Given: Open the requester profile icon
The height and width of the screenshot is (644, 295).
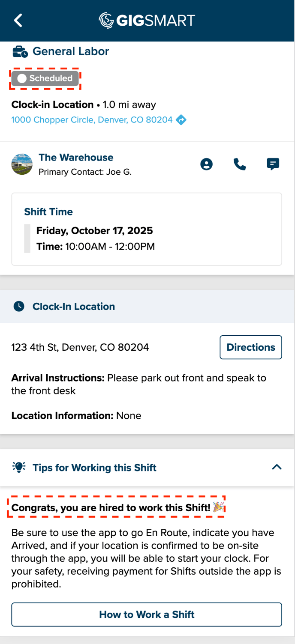Looking at the screenshot, I should pyautogui.click(x=206, y=164).
